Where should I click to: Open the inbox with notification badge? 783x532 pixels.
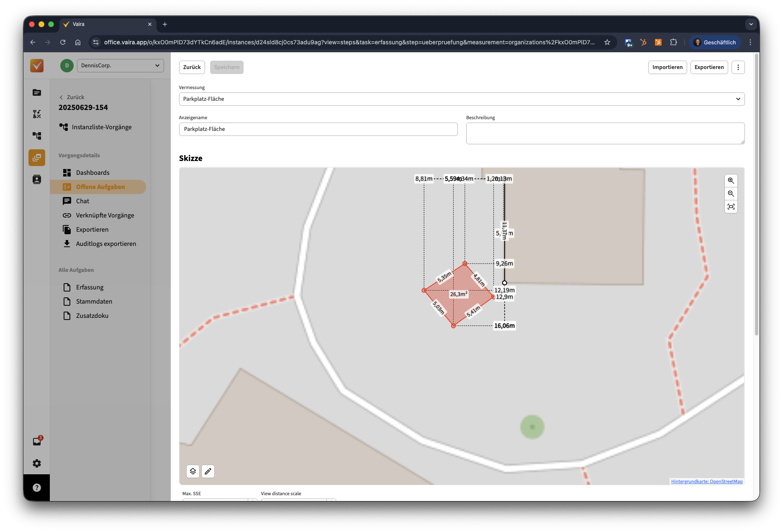(37, 441)
